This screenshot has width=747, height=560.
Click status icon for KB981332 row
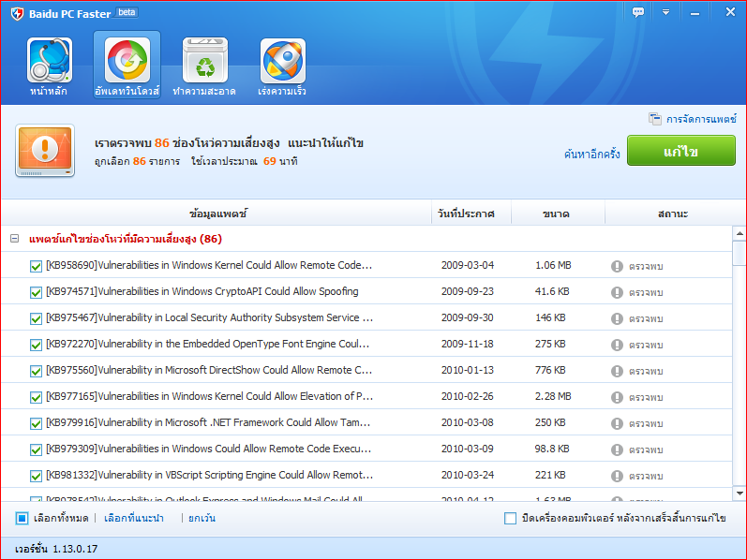pos(617,476)
